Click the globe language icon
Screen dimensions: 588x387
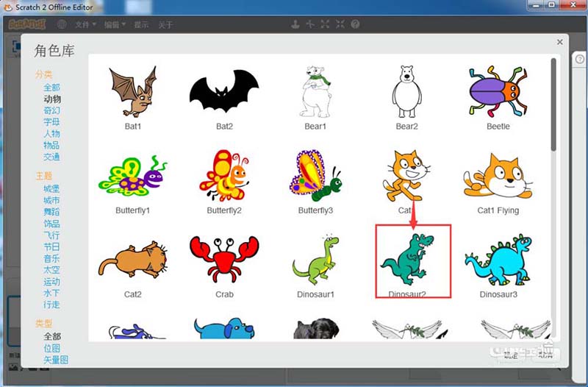pos(62,24)
